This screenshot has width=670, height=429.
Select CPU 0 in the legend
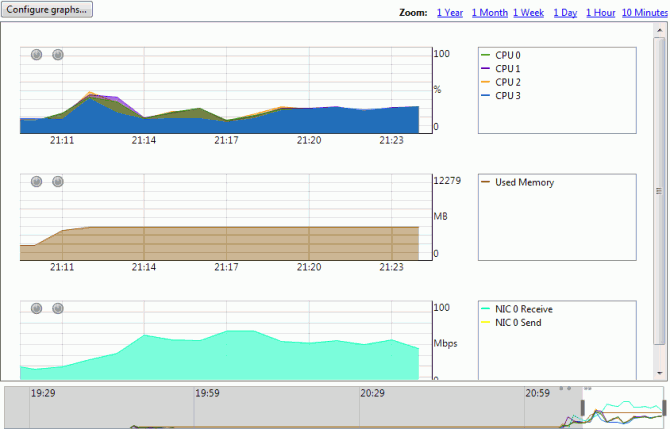coord(501,55)
